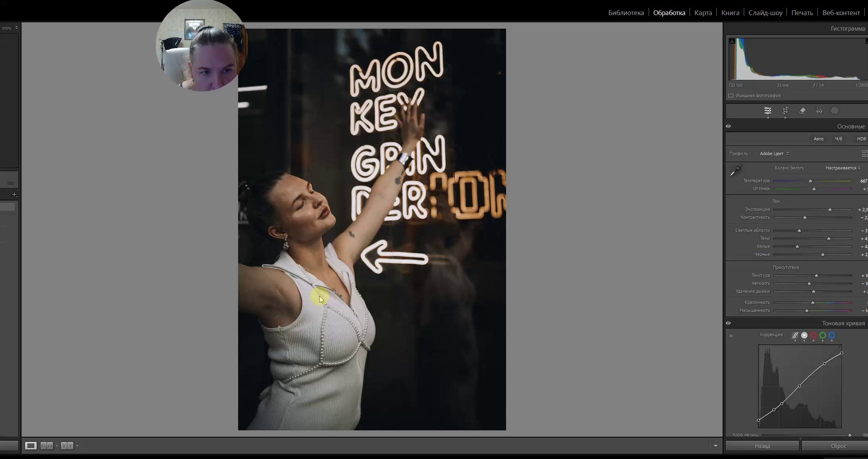Switch to Слайд-шоу module
Image resolution: width=868 pixels, height=459 pixels.
[x=765, y=13]
